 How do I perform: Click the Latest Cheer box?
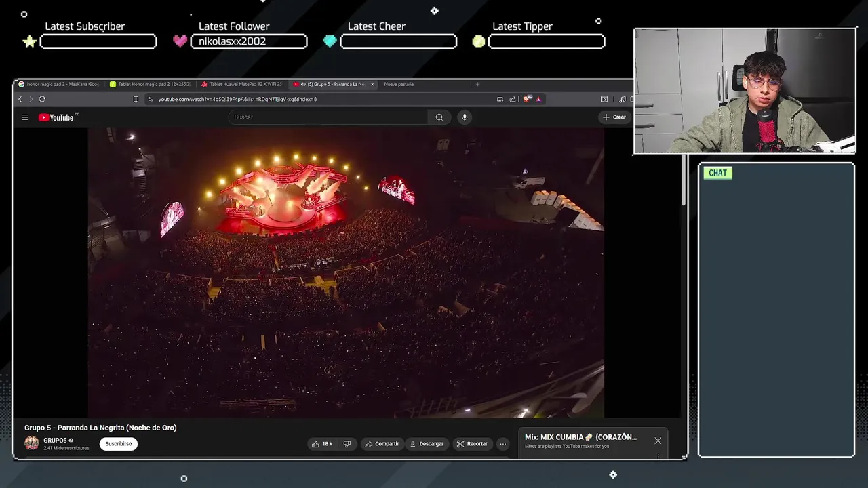[x=398, y=42]
